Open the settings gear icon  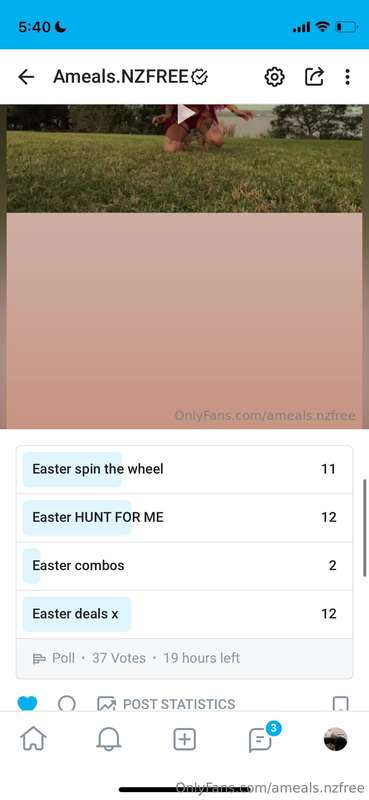[x=274, y=77]
